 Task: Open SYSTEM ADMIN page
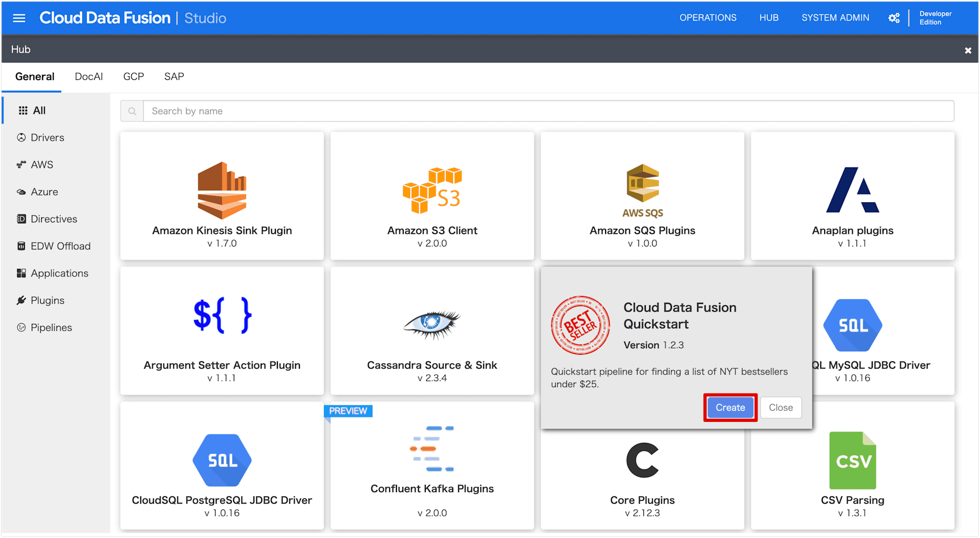[835, 18]
